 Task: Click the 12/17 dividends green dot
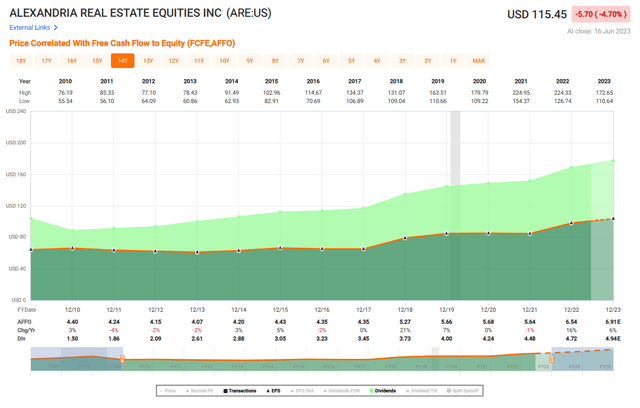coord(363,208)
